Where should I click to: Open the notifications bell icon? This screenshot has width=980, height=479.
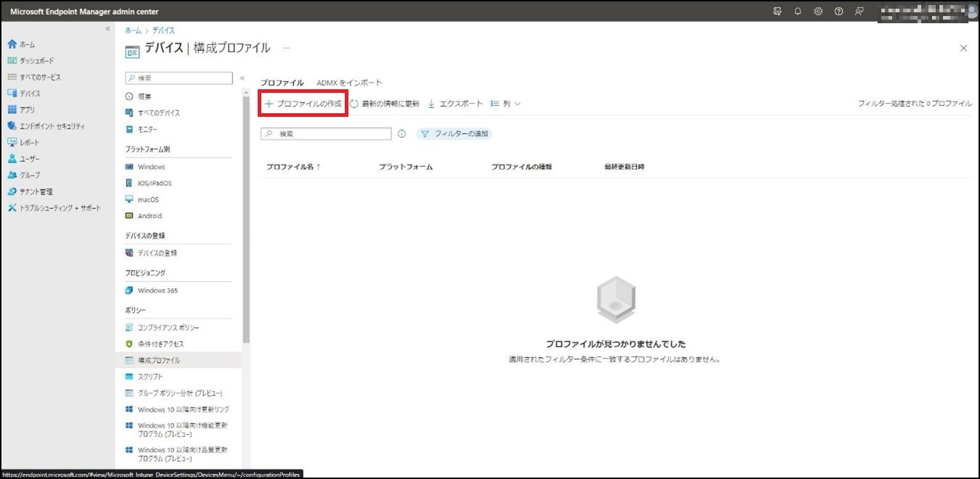798,12
